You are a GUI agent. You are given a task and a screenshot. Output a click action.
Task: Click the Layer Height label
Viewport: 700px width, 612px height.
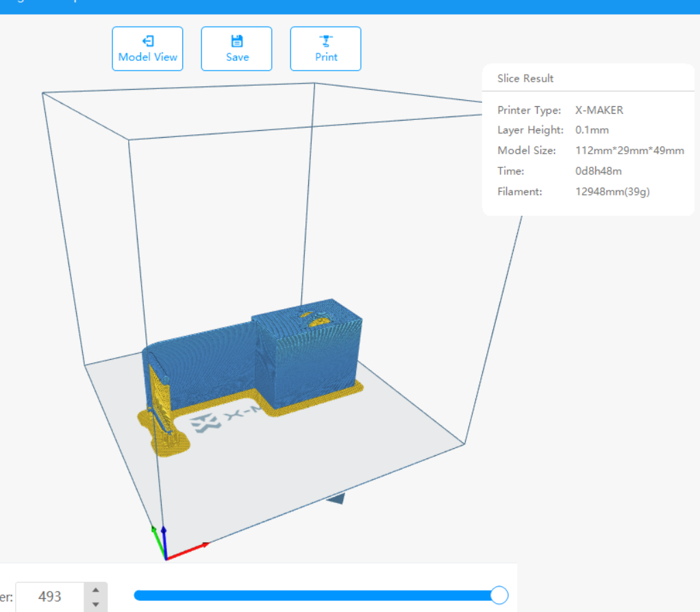point(530,130)
